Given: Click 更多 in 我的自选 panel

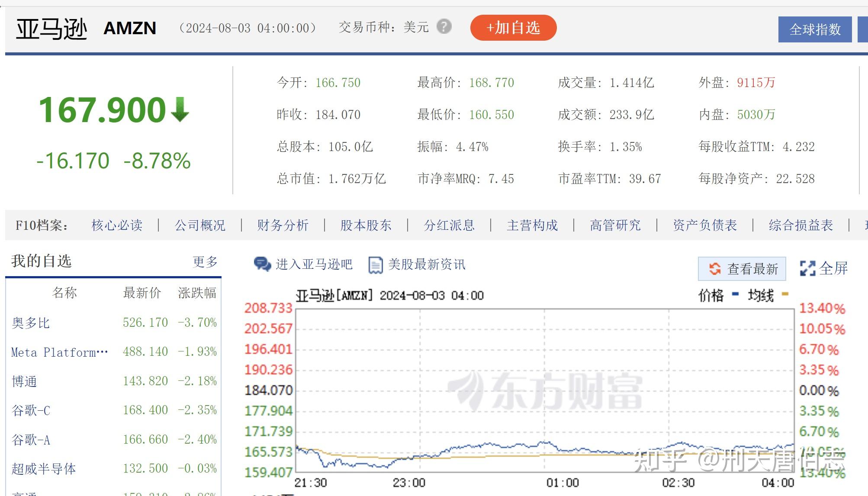Looking at the screenshot, I should pos(205,261).
